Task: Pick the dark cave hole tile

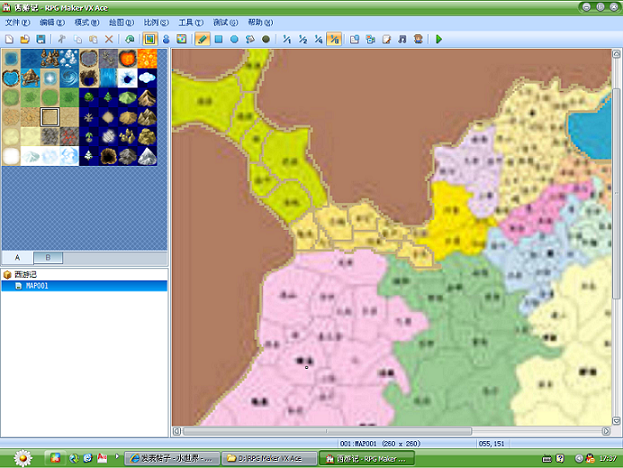Action: tap(108, 156)
